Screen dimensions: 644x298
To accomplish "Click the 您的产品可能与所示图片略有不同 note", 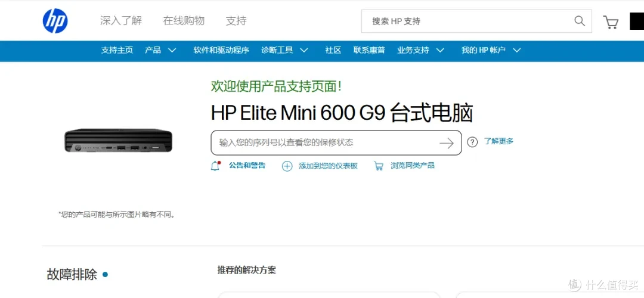I will click(117, 215).
